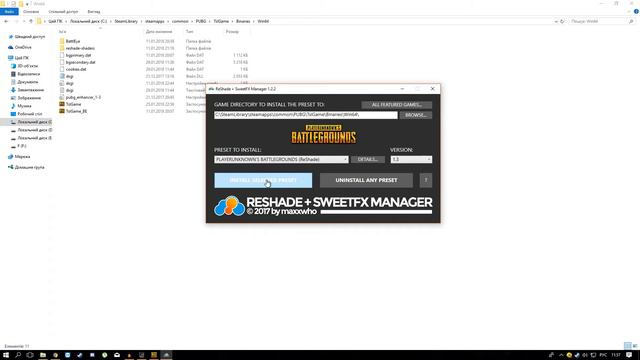Sort files by Size column header
The image size is (640, 360).
pos(232,31)
